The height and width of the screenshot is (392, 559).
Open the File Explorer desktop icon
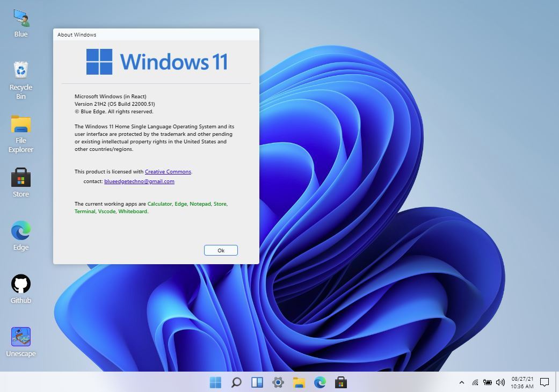click(21, 134)
